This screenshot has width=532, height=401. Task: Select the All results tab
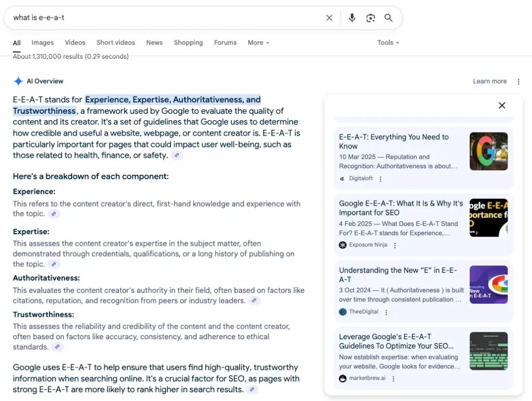tap(17, 43)
